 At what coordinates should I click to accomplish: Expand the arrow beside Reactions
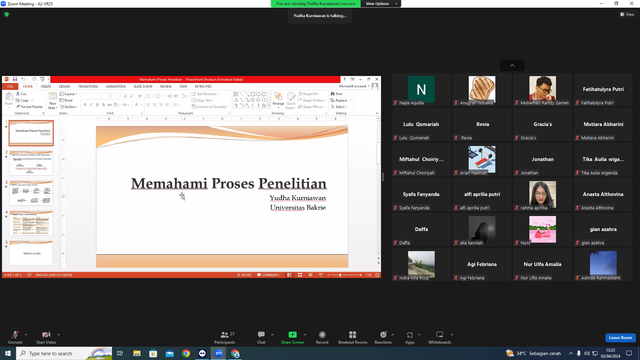pyautogui.click(x=393, y=335)
